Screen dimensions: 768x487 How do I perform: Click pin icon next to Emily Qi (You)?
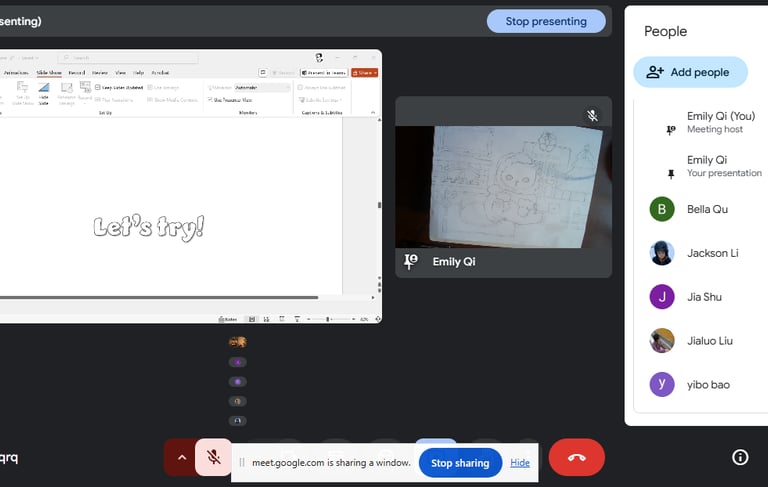(671, 130)
